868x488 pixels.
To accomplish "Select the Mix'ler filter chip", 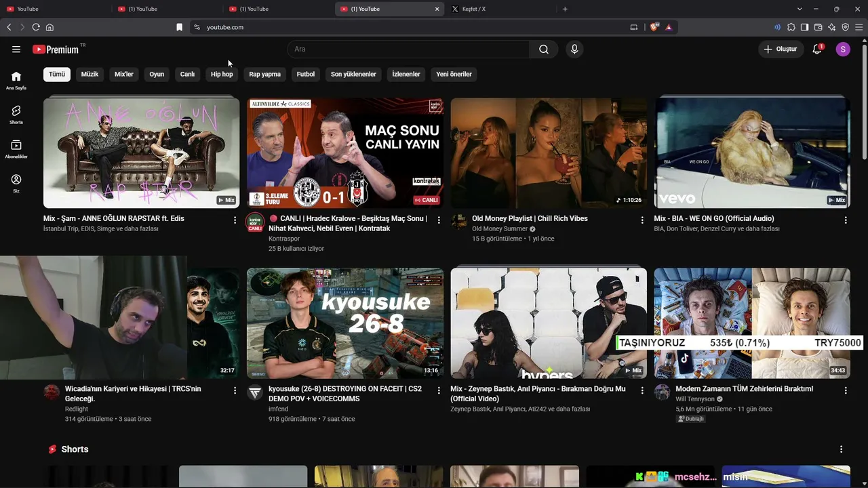I will coord(124,75).
